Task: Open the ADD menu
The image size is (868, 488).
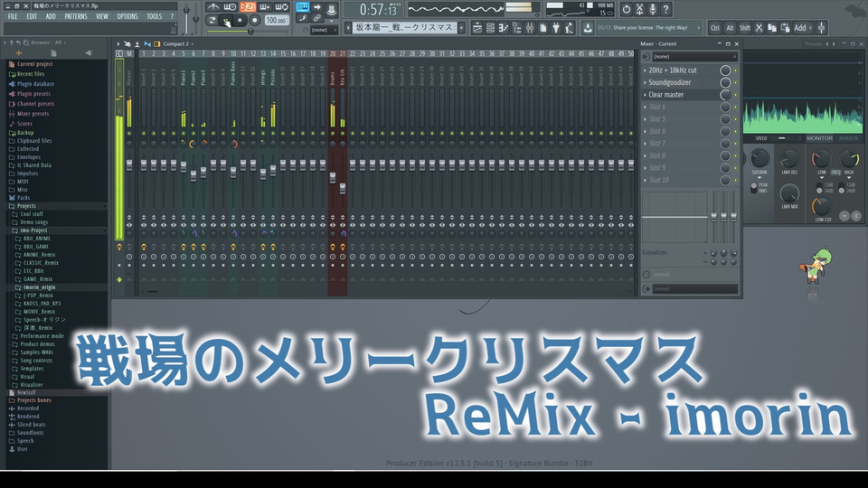Action: (51, 16)
